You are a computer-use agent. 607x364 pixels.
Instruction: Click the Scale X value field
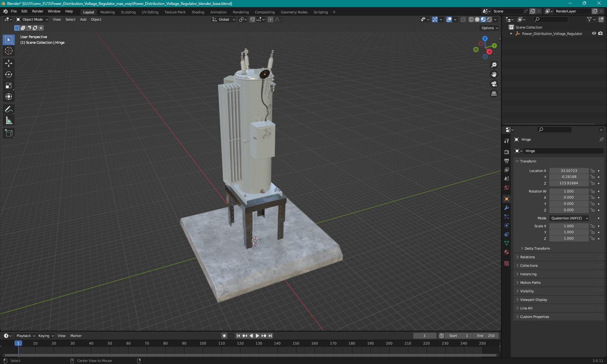point(569,226)
